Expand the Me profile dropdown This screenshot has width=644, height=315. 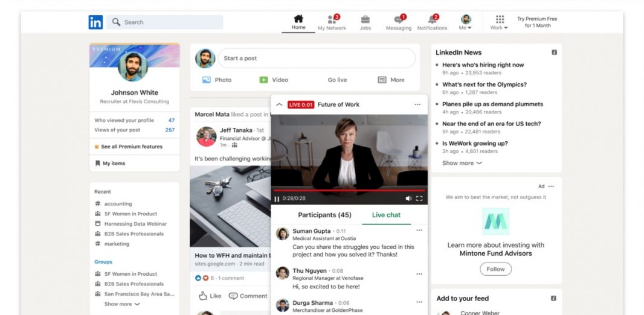click(x=466, y=22)
